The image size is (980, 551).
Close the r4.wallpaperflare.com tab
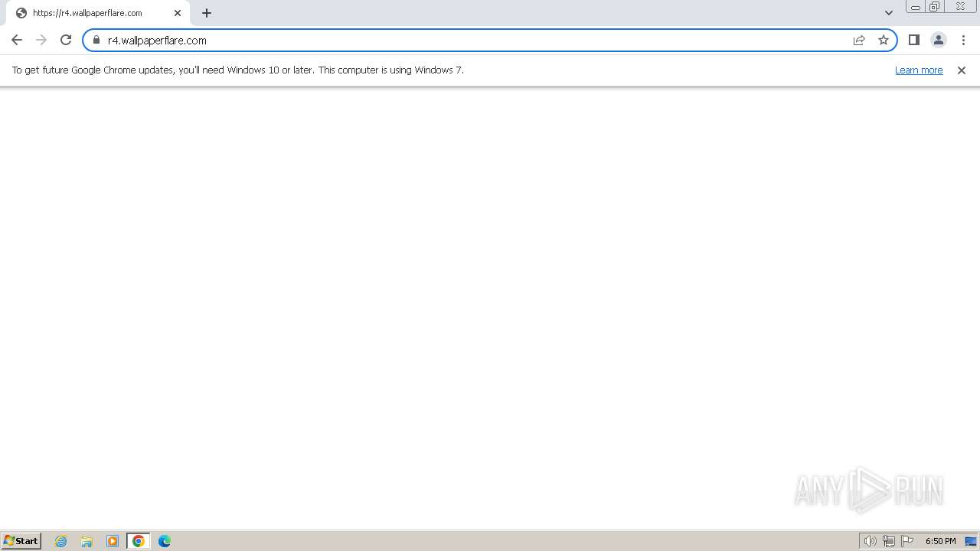click(x=178, y=13)
